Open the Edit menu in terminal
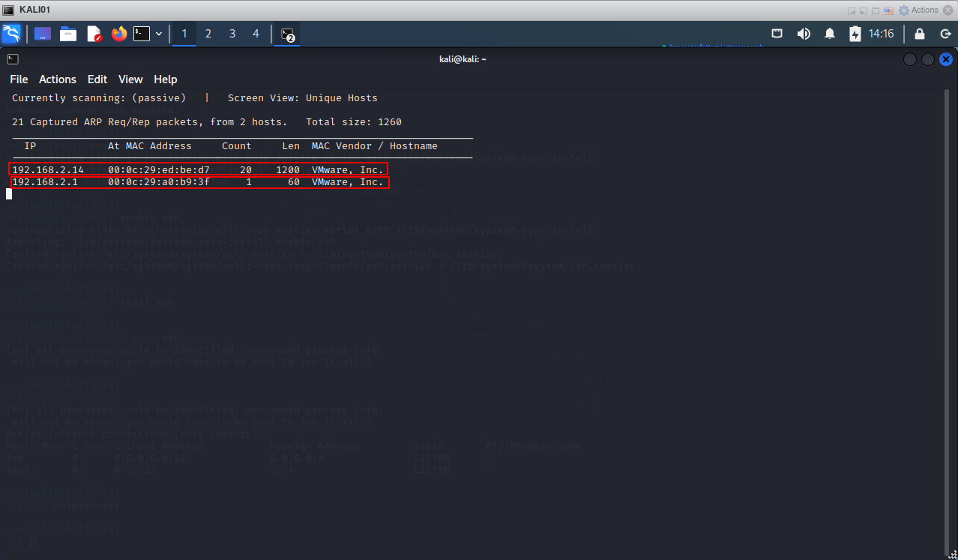 tap(97, 79)
